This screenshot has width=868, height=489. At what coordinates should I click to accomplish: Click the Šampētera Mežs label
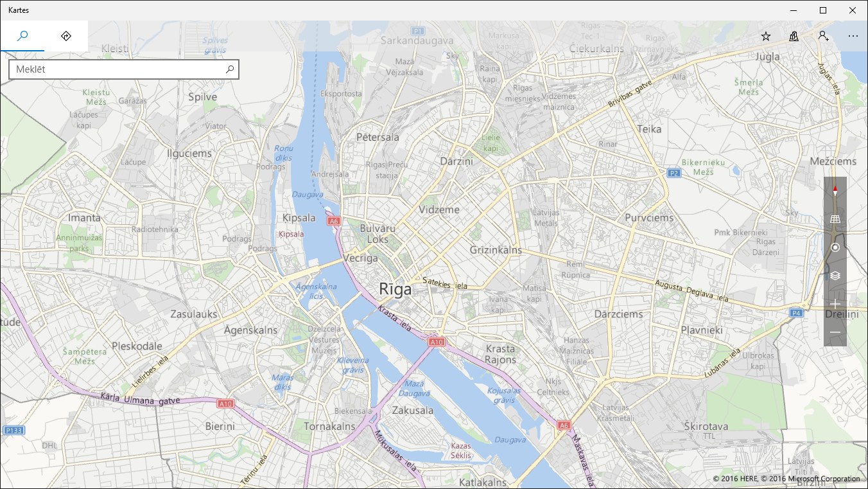[85, 357]
